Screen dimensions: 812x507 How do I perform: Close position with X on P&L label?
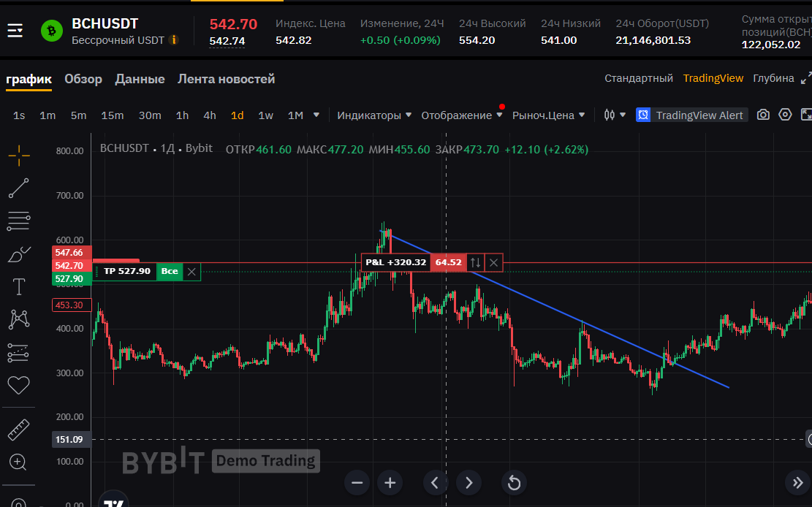(x=494, y=262)
